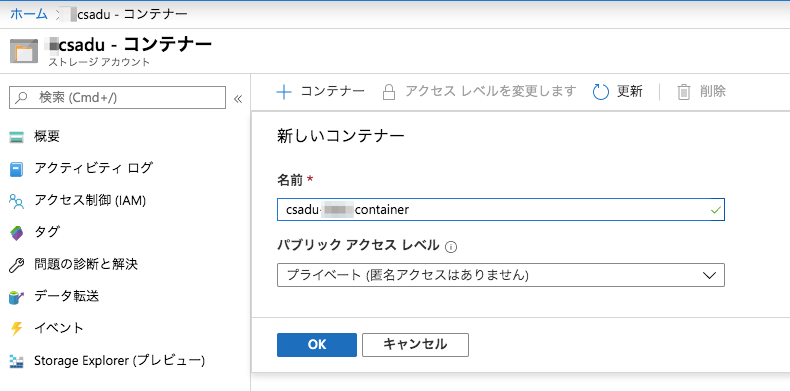This screenshot has height=391, width=790.
Task: Select the タグ tag icon
Action: [17, 233]
